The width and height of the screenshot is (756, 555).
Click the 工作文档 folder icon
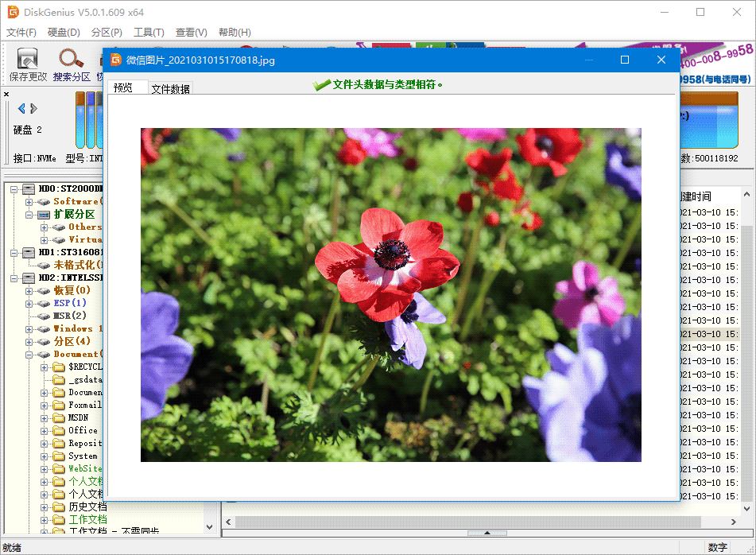tap(59, 520)
